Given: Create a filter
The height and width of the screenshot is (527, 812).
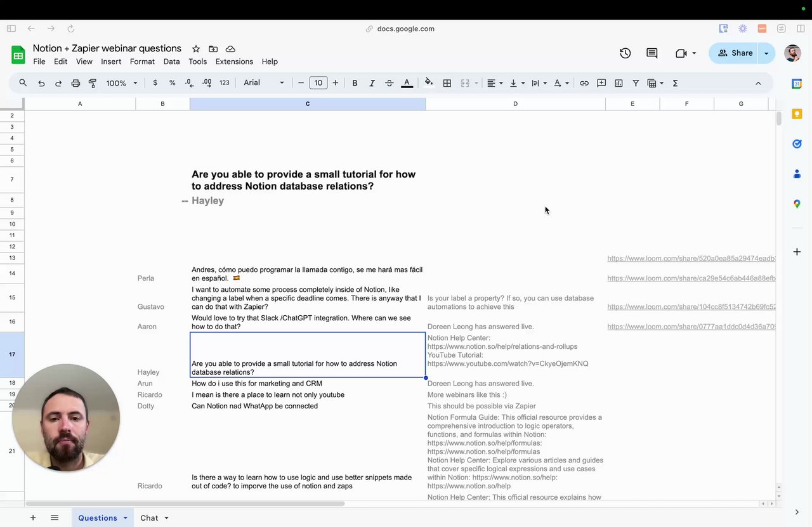Looking at the screenshot, I should click(x=636, y=83).
